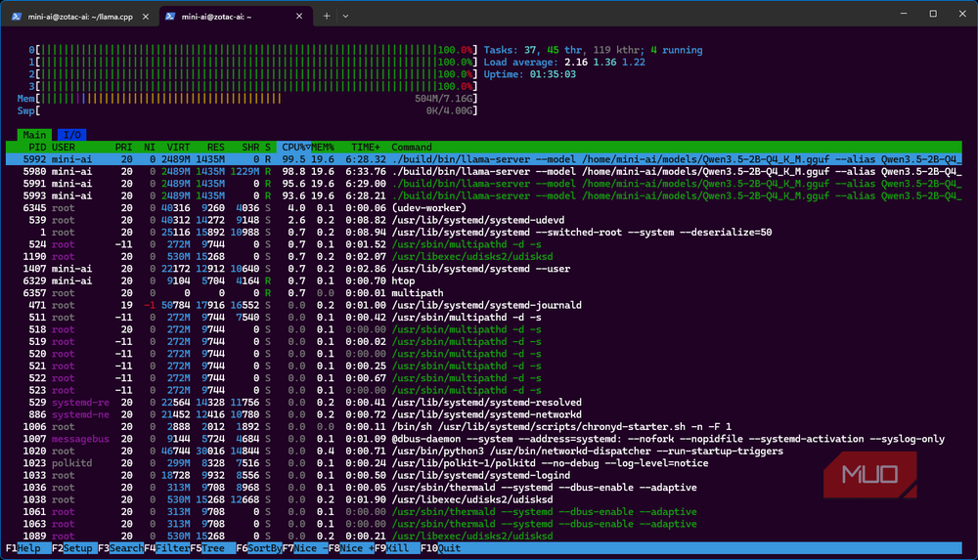Screen dimensions: 978x560
Task: Click the Tasks: 37 summary line
Action: coord(593,50)
